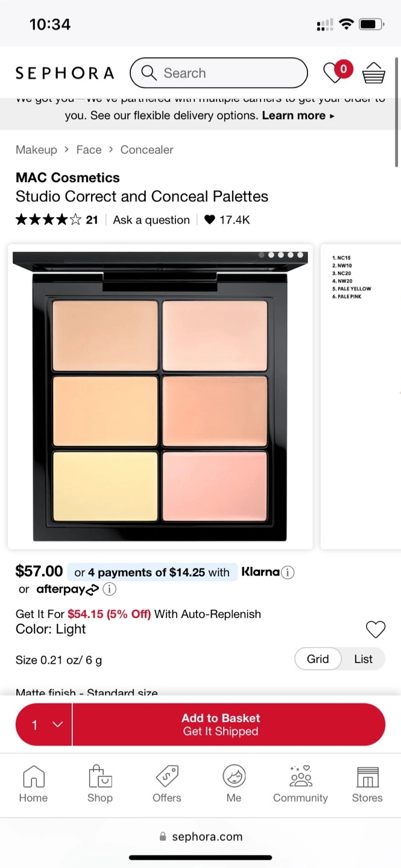Expand Learn more delivery options

click(298, 115)
